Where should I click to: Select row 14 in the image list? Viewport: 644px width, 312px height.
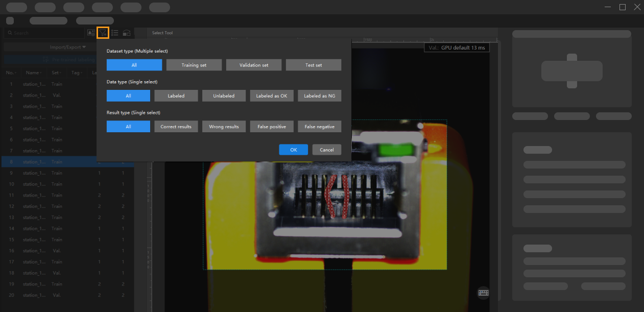67,228
